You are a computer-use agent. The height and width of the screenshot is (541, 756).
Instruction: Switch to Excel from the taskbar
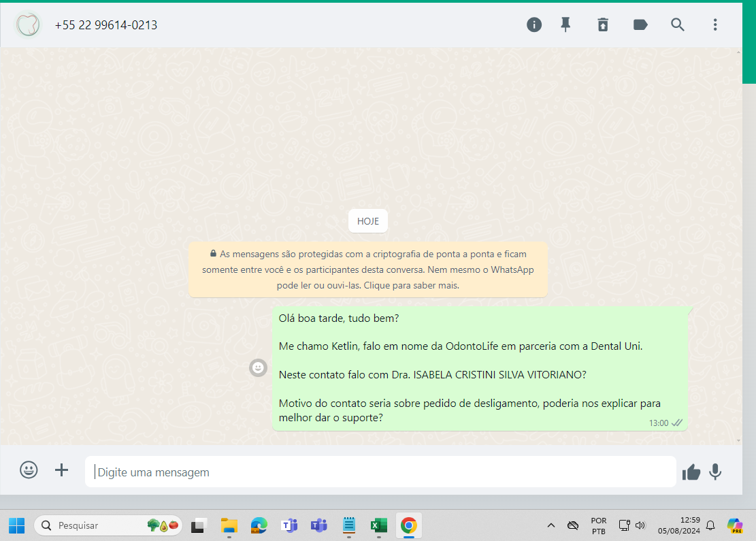379,525
